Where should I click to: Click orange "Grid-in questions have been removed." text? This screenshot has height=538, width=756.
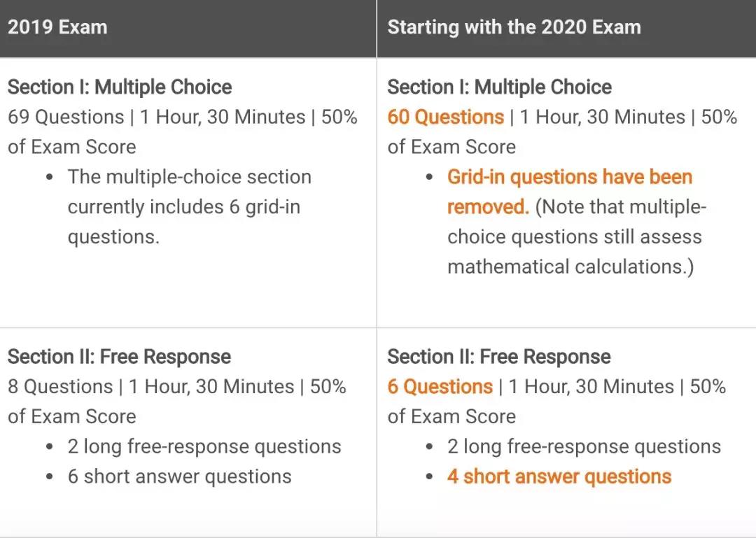pos(569,177)
